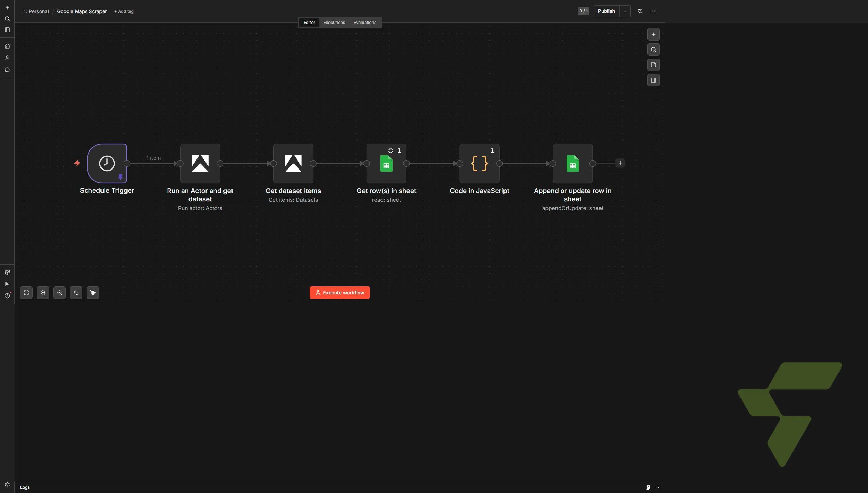Click the Add tag link
The width and height of the screenshot is (868, 493).
point(124,11)
